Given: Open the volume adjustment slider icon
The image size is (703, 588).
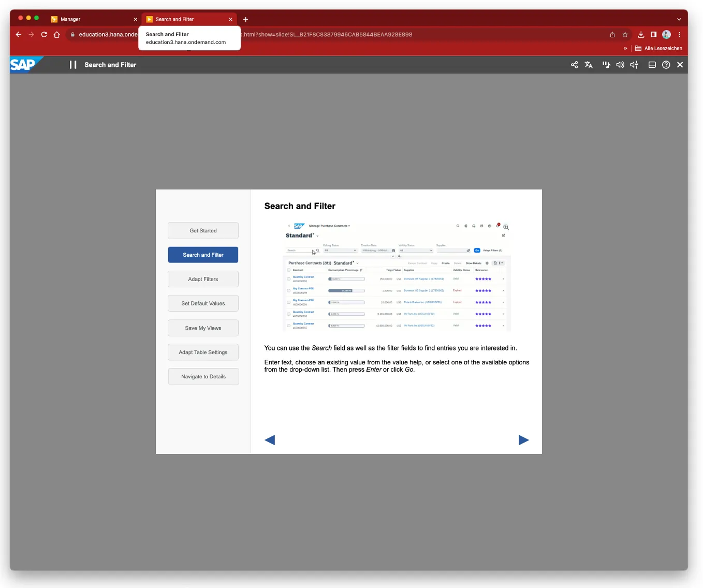Looking at the screenshot, I should pos(634,65).
